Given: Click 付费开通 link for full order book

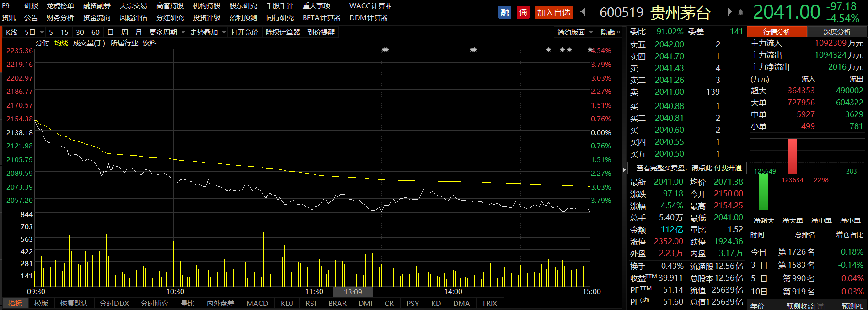Looking at the screenshot, I should 728,168.
